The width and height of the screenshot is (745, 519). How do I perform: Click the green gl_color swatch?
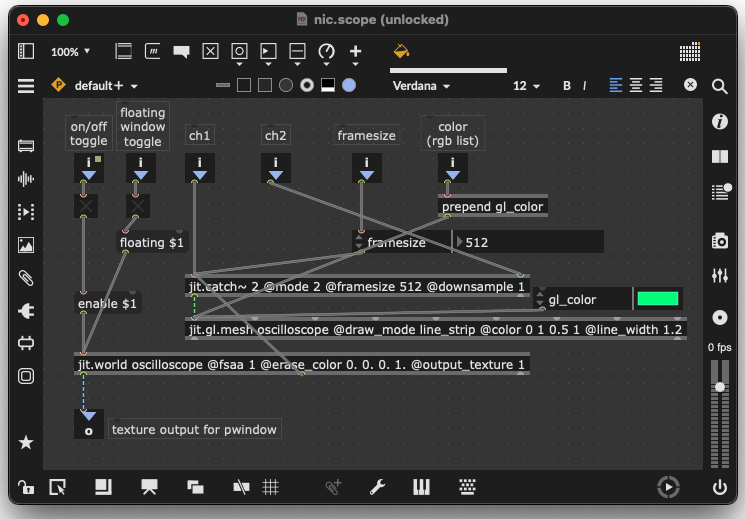click(657, 298)
